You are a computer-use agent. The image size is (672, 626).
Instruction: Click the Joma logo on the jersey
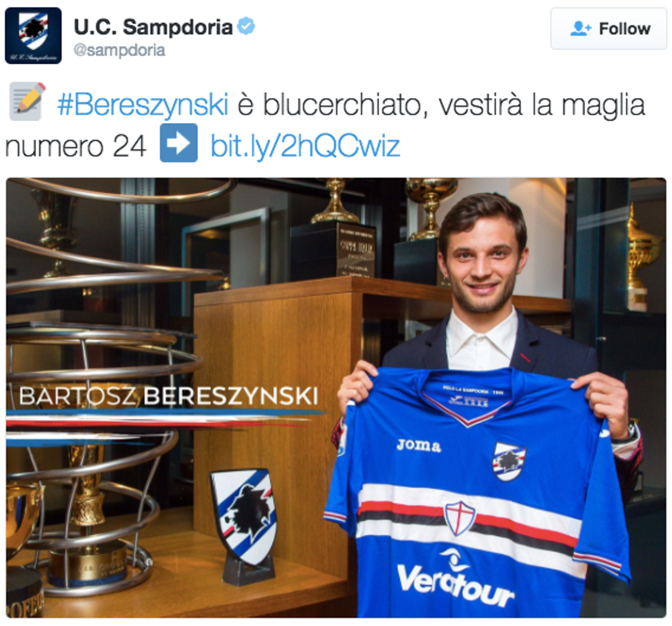419,446
